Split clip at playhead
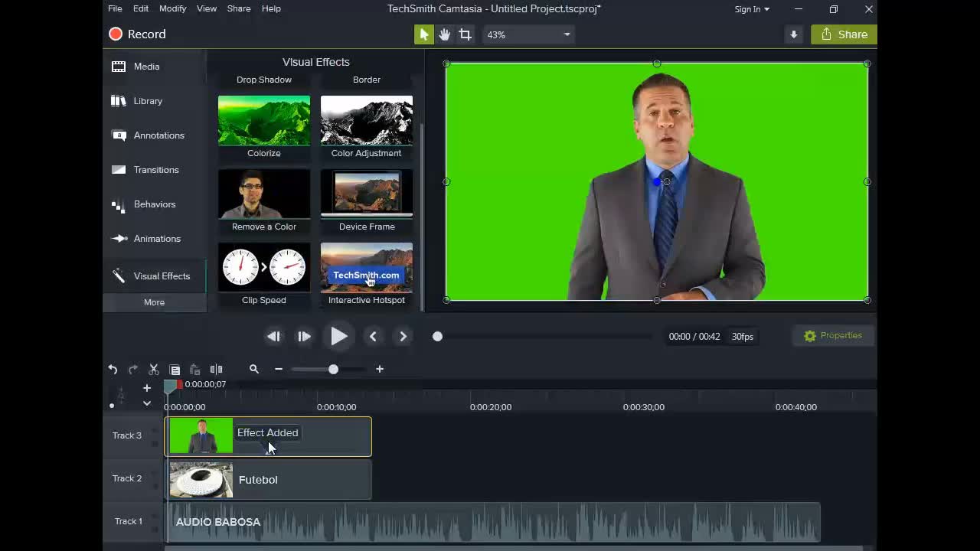This screenshot has width=980, height=551. click(216, 369)
